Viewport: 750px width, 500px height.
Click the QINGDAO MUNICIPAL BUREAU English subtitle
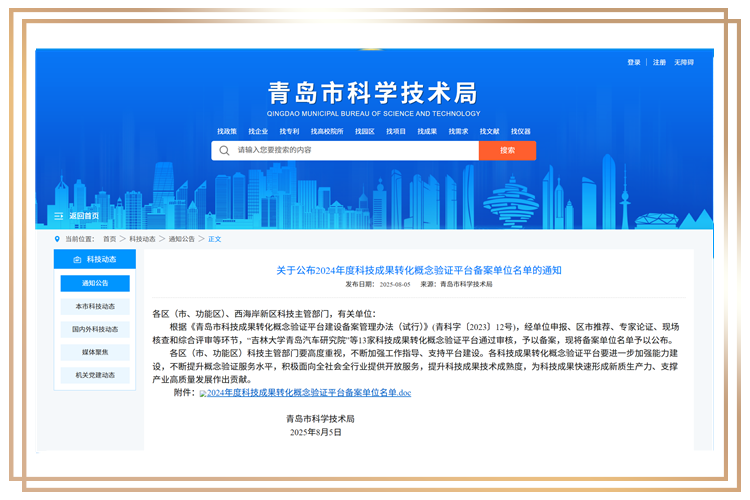point(374,114)
